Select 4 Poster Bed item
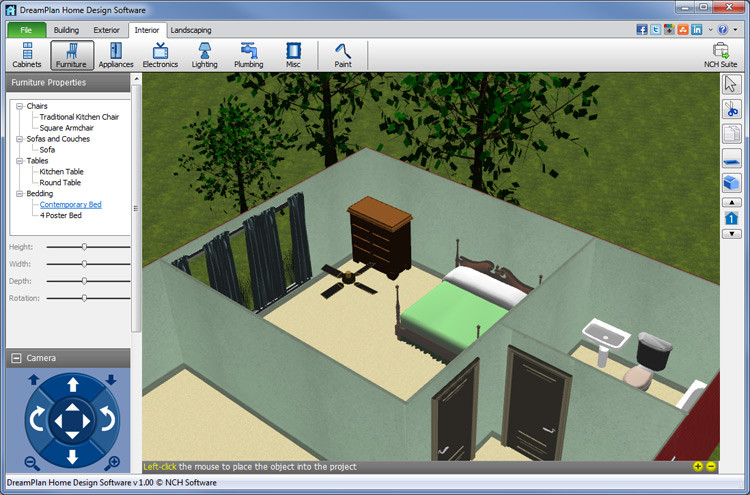This screenshot has height=495, width=750. coord(60,216)
